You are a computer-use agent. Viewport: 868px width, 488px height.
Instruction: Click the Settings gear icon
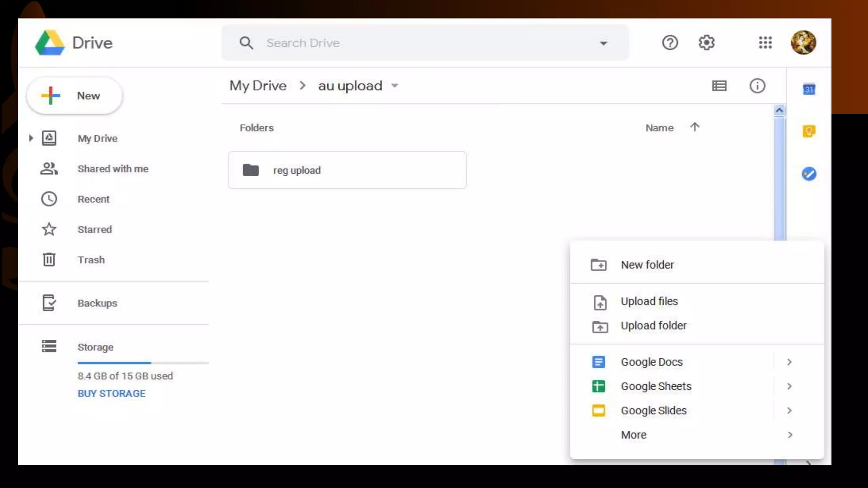click(x=706, y=43)
